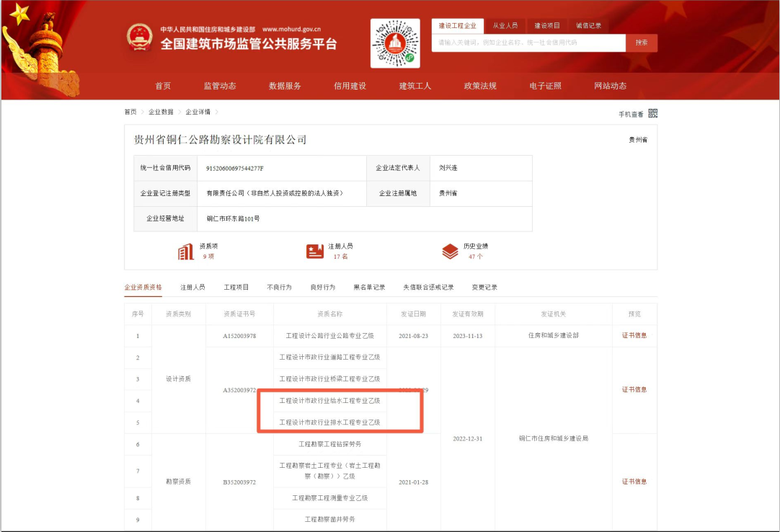Click 首页 in the breadcrumb trail

[x=130, y=112]
